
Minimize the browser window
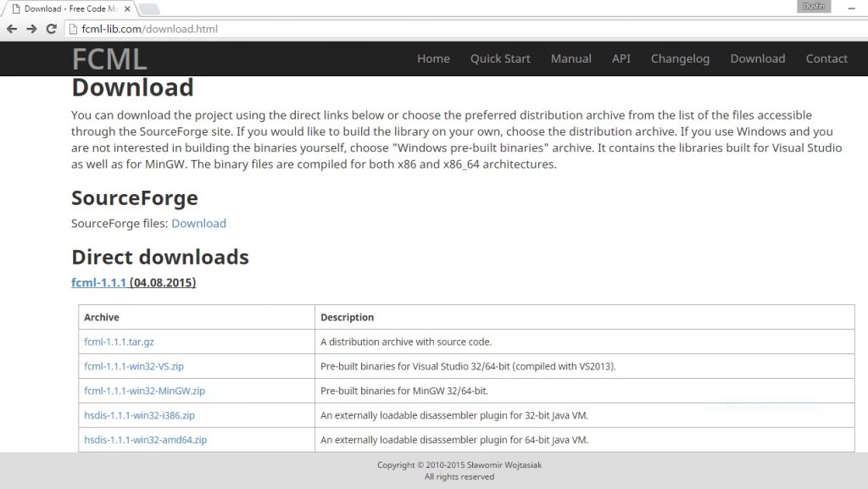pyautogui.click(x=851, y=8)
